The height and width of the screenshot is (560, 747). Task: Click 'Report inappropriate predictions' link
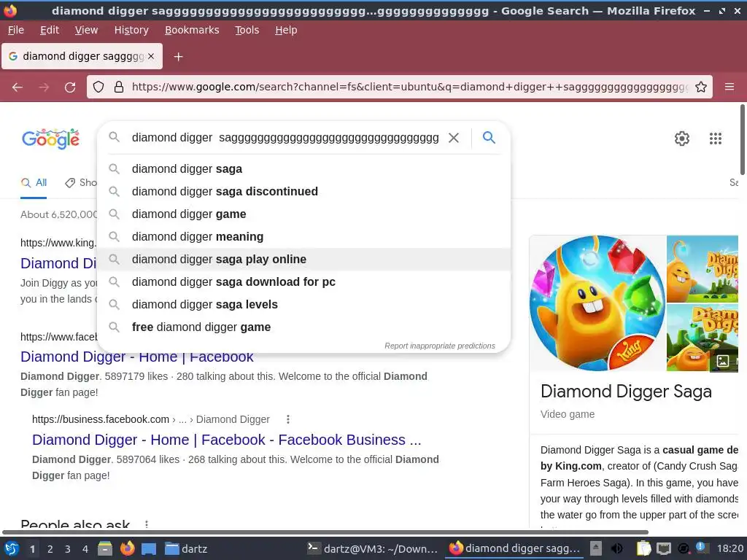[x=440, y=346]
